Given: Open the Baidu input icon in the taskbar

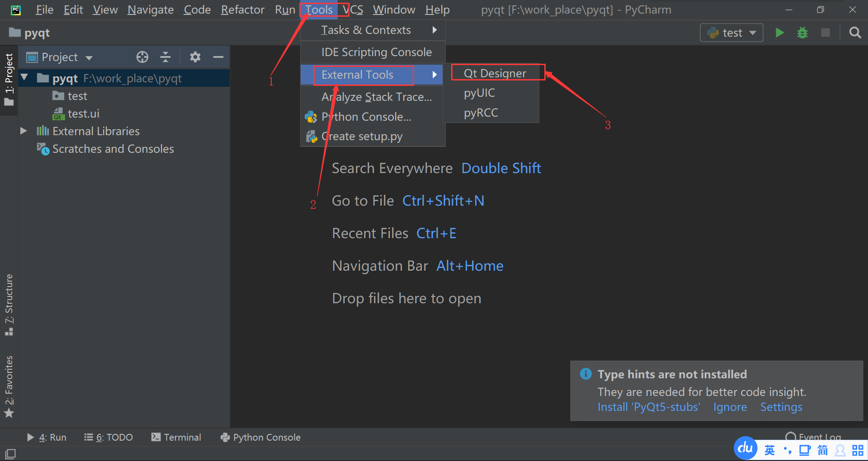Looking at the screenshot, I should click(x=745, y=448).
